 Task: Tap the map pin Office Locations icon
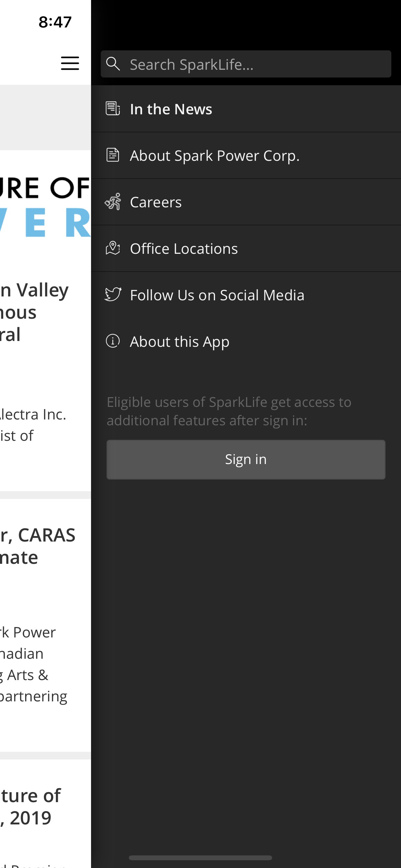(x=113, y=248)
